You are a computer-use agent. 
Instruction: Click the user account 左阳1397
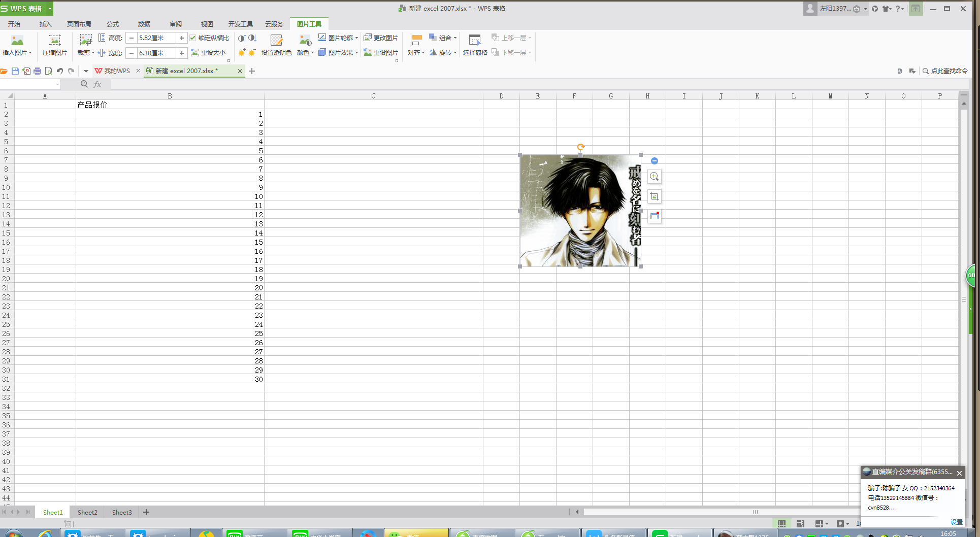[x=836, y=9]
